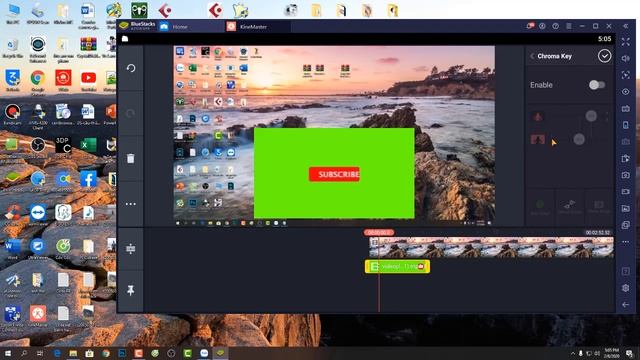This screenshot has width=640, height=360.
Task: Adjust the upper Chroma Key slider knob
Action: click(x=591, y=116)
